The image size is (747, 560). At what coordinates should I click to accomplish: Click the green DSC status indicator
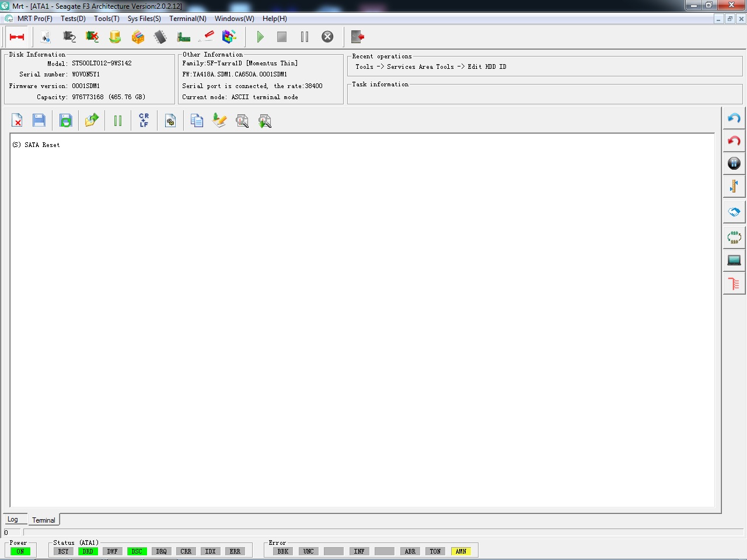137,551
